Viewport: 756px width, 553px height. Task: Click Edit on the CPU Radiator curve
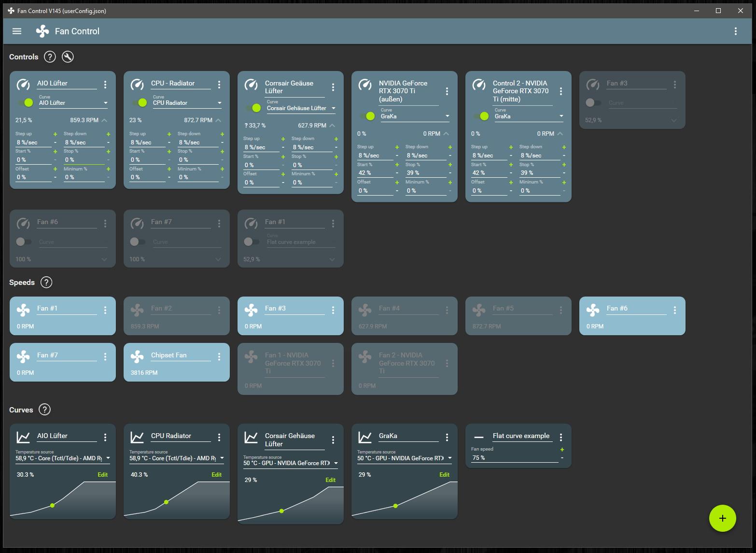[x=217, y=475]
